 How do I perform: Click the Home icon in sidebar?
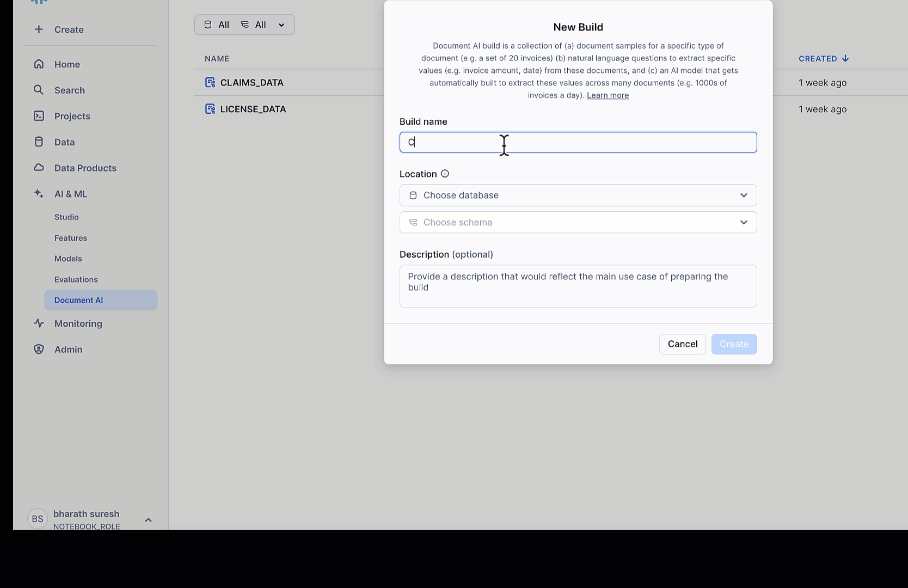pyautogui.click(x=39, y=64)
